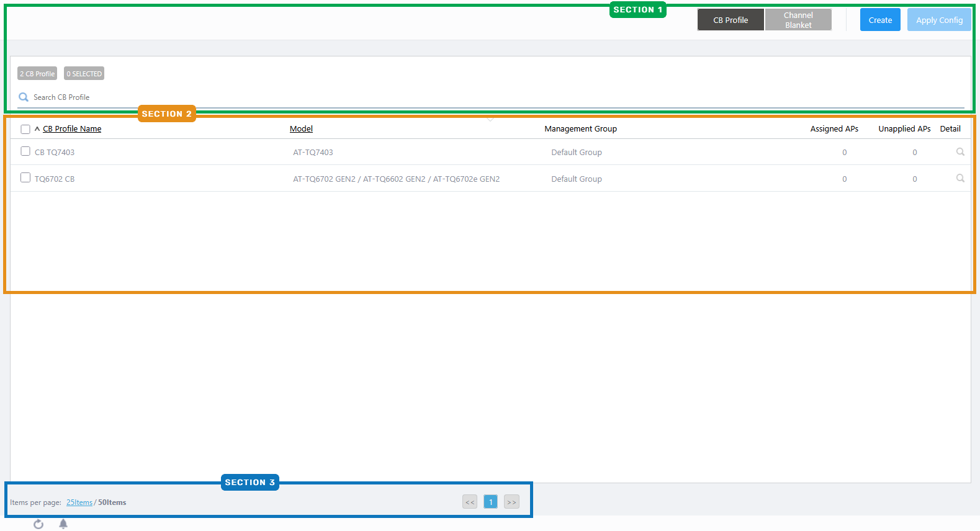Open detail view for TQ6702 CB
The width and height of the screenshot is (980, 531).
click(960, 179)
